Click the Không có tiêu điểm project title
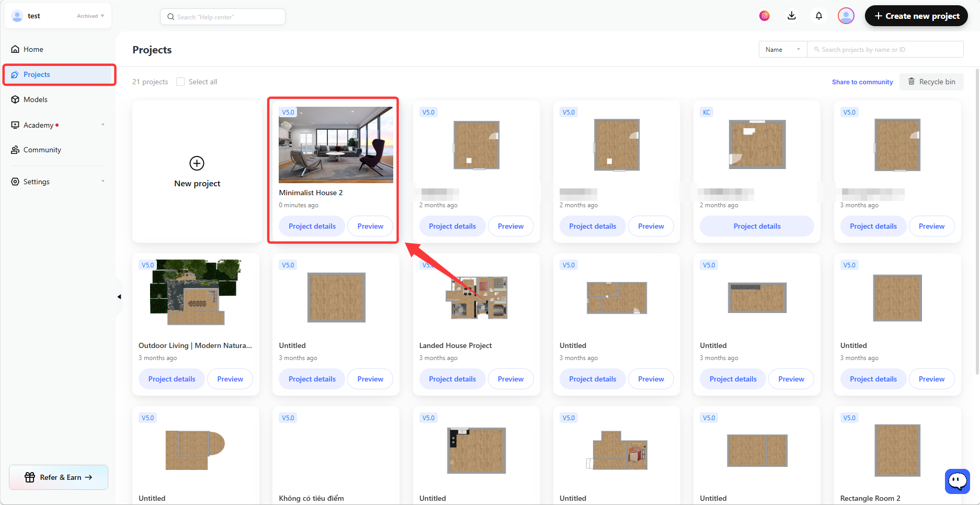Image resolution: width=980 pixels, height=505 pixels. point(311,498)
